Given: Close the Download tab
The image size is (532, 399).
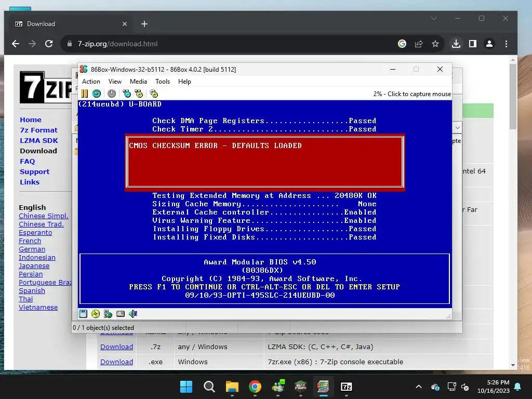Looking at the screenshot, I should point(125,24).
